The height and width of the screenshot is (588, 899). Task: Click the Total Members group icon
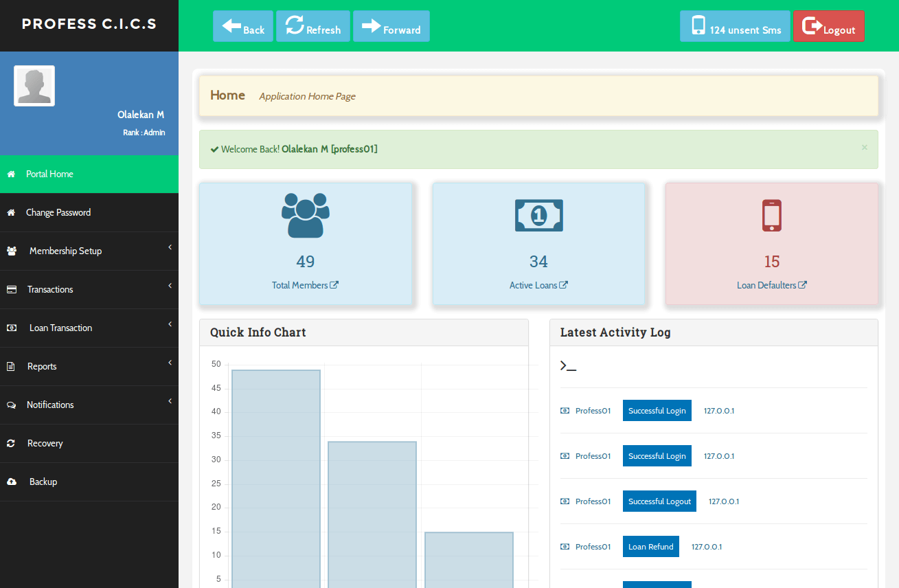306,216
